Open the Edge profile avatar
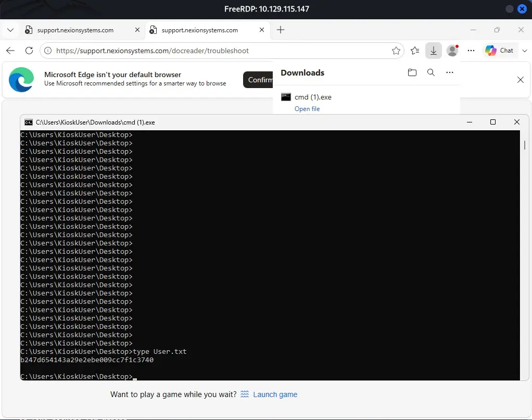The image size is (532, 420). pos(452,51)
